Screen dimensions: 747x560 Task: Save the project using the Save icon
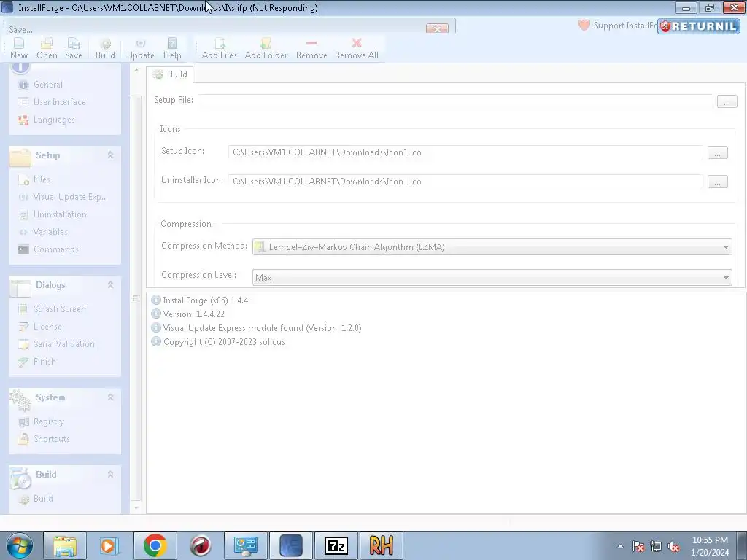click(74, 49)
